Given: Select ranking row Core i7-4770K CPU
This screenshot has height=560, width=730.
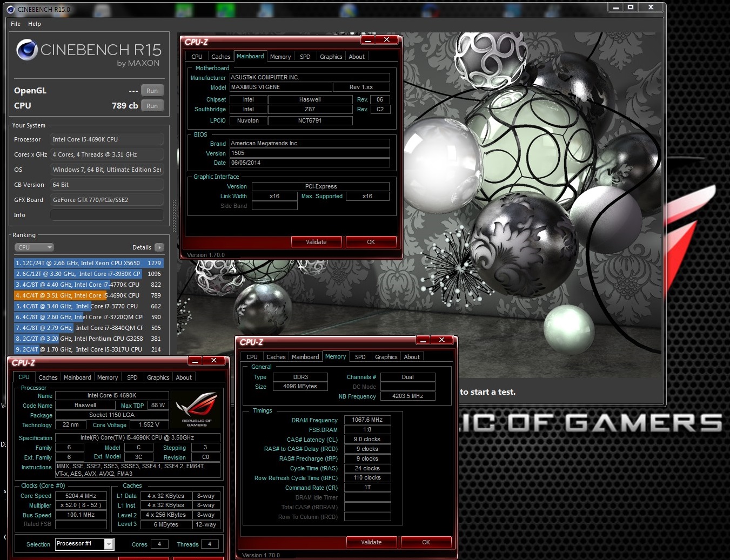Looking at the screenshot, I should point(89,285).
